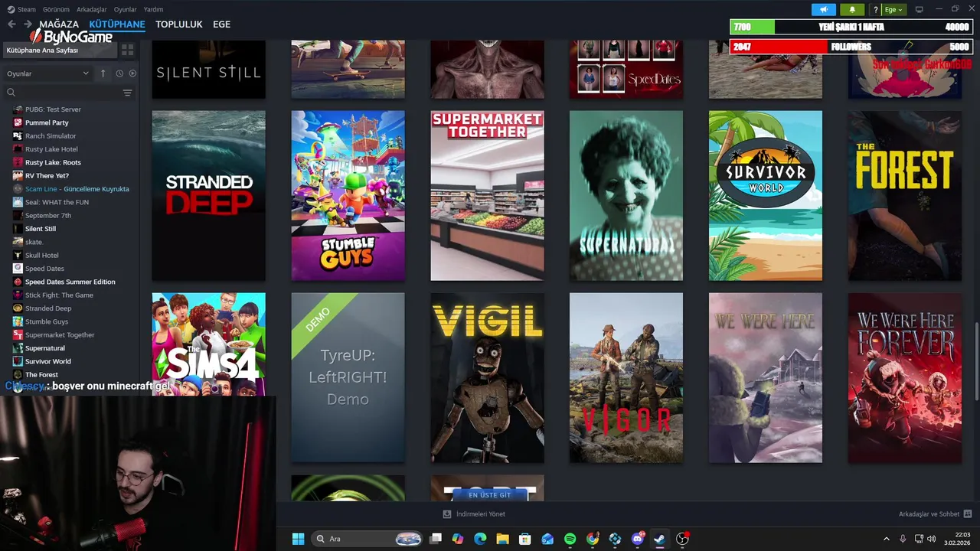Open the Yardım menu

click(153, 9)
